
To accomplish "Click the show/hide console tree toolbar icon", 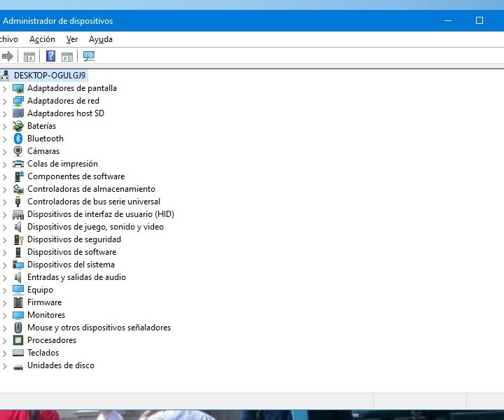I will [x=29, y=57].
